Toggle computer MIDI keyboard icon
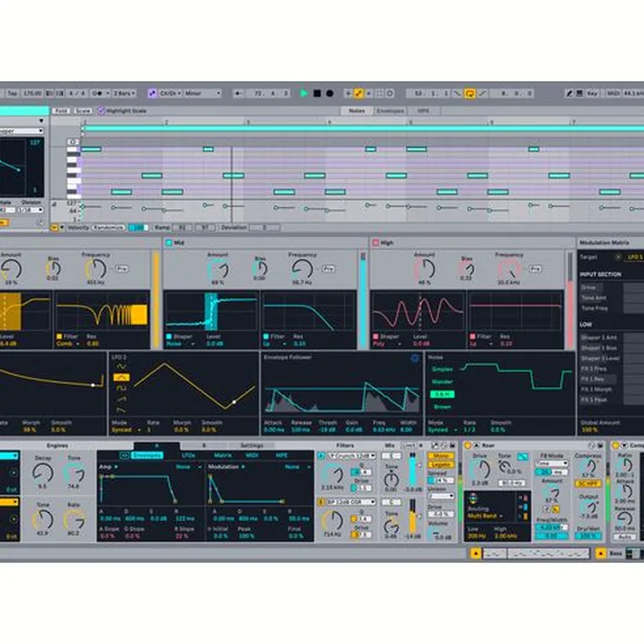 [x=579, y=94]
